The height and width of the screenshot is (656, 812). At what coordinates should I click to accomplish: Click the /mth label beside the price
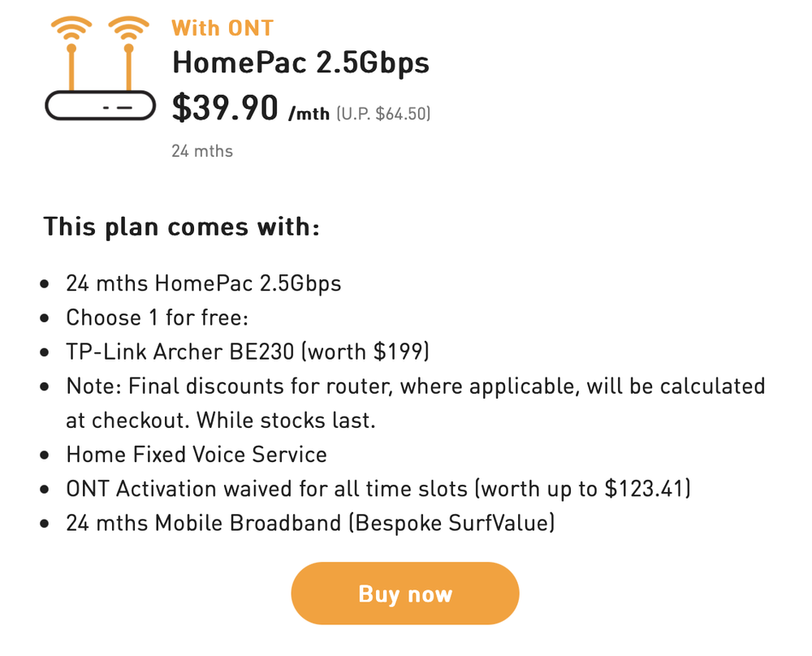pyautogui.click(x=309, y=114)
